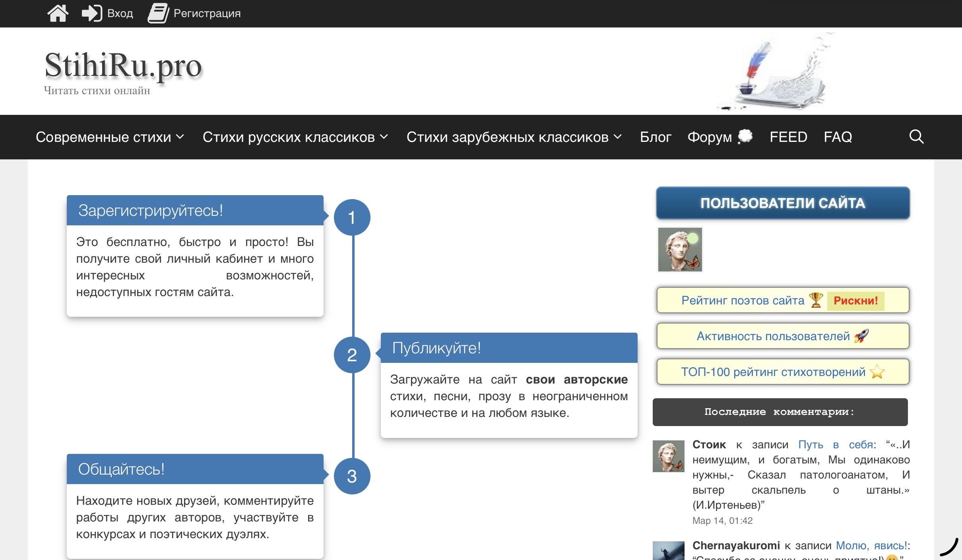
Task: Go to the FEED page
Action: point(788,137)
